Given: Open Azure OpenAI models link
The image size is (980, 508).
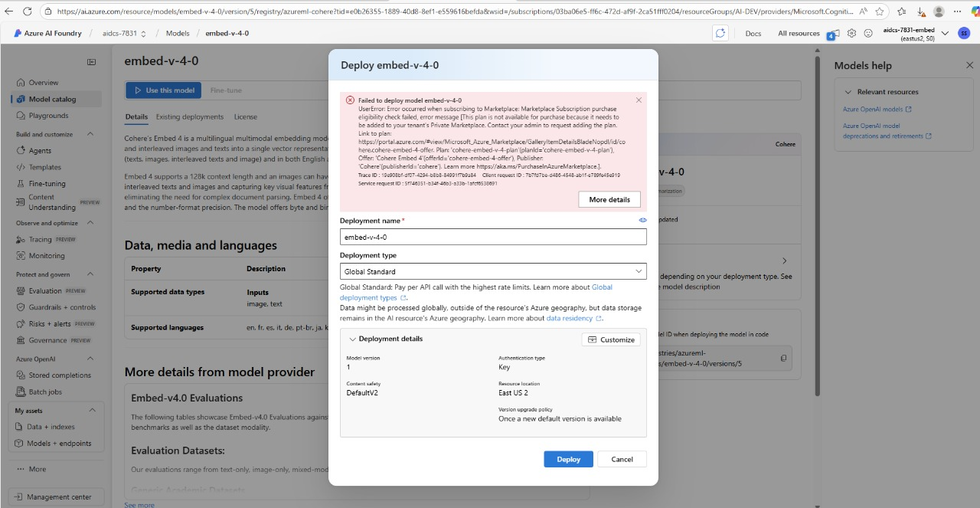Looking at the screenshot, I should coord(877,110).
